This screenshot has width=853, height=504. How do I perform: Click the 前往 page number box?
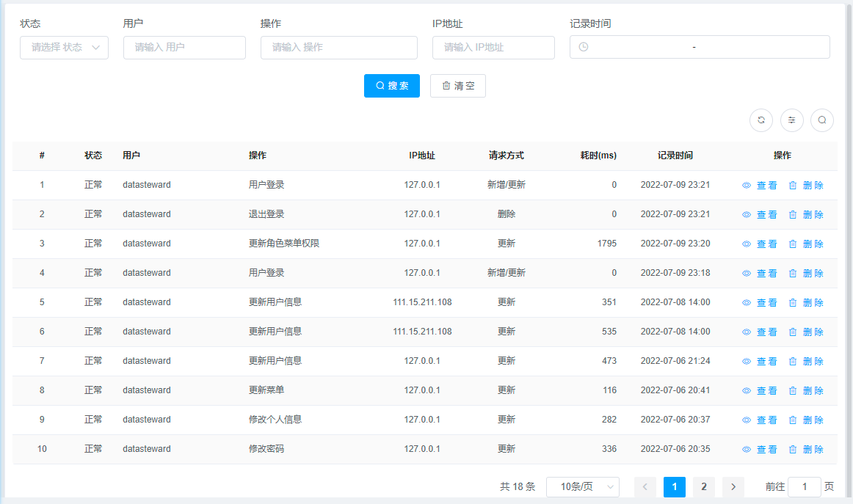click(805, 487)
